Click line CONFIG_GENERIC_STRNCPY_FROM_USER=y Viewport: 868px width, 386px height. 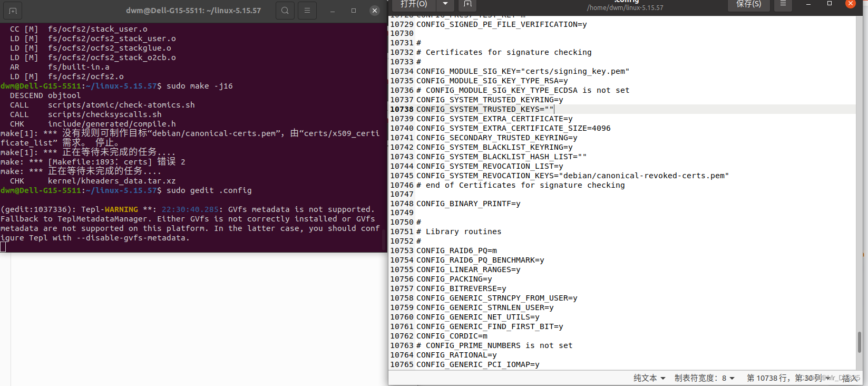click(497, 298)
